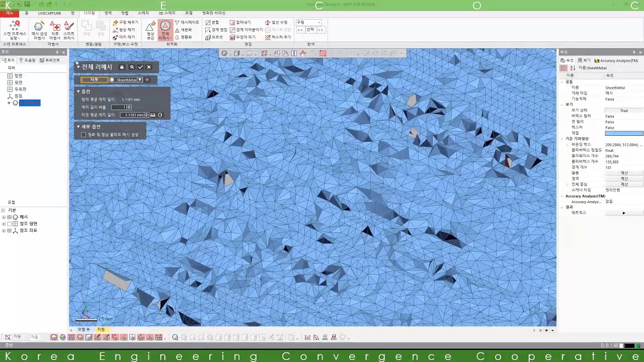Select the 스마트 브러시 tool
Screen dimensions: 644x362
click(69, 30)
